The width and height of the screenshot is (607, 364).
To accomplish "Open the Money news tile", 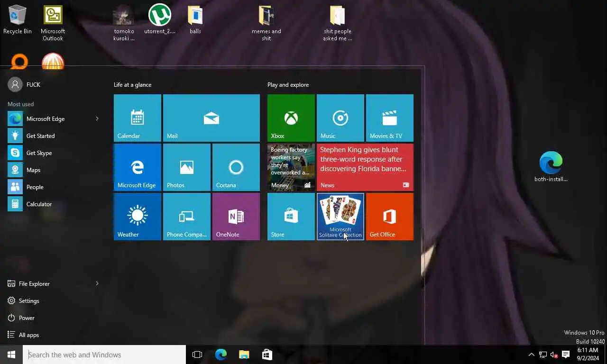I will click(x=291, y=167).
